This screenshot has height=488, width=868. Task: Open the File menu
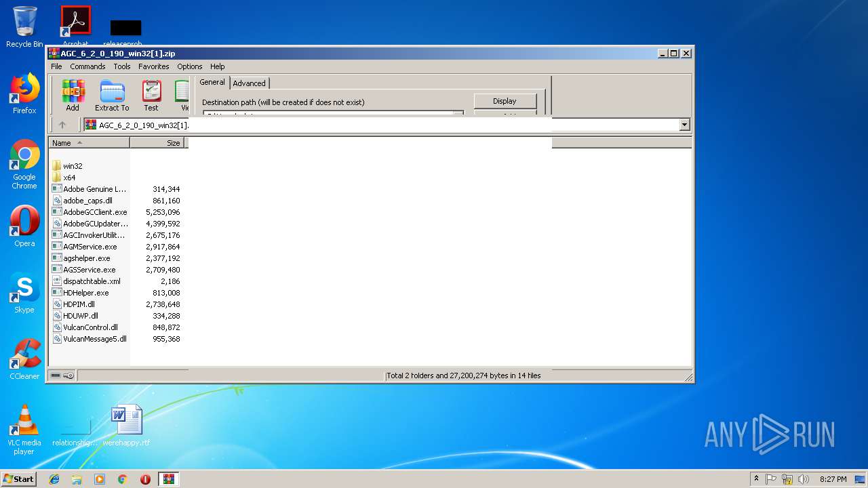point(56,66)
